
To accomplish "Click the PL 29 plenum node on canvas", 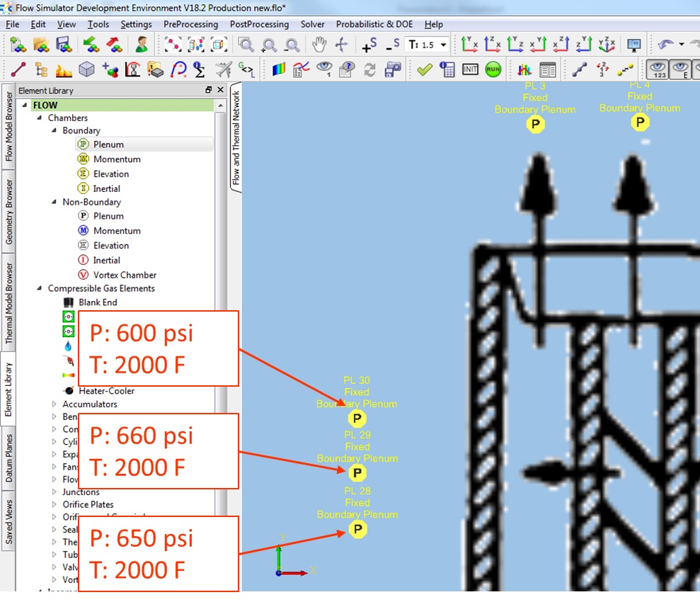I will point(357,472).
